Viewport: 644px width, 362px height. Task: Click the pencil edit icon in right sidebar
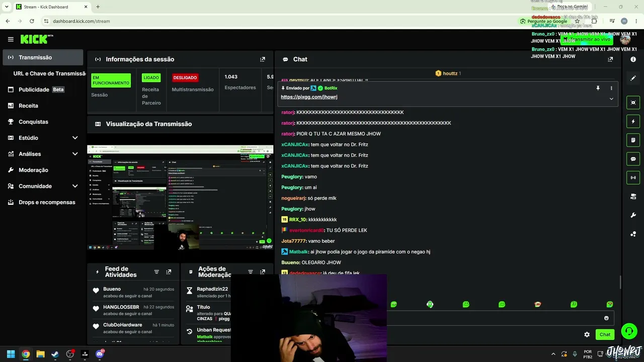633,78
